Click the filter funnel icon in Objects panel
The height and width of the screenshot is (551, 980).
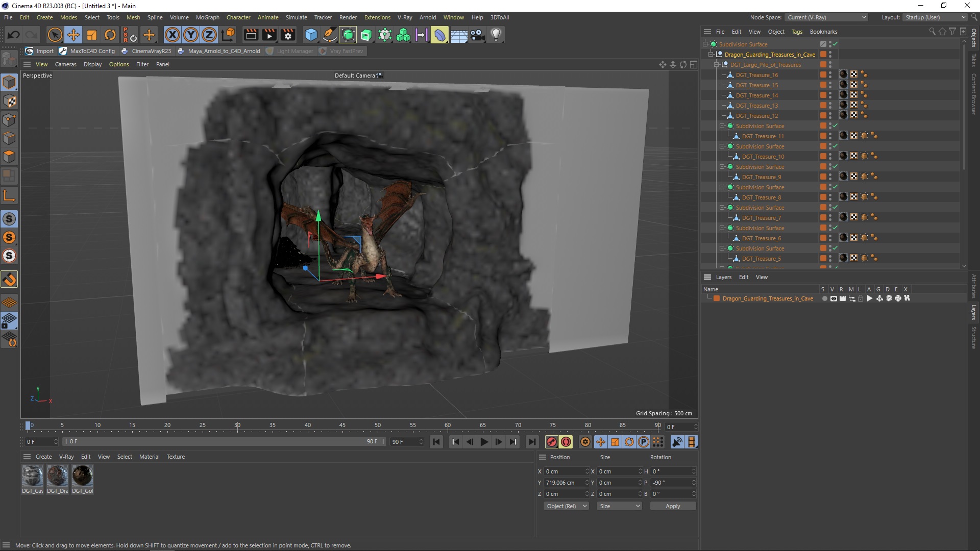point(952,32)
